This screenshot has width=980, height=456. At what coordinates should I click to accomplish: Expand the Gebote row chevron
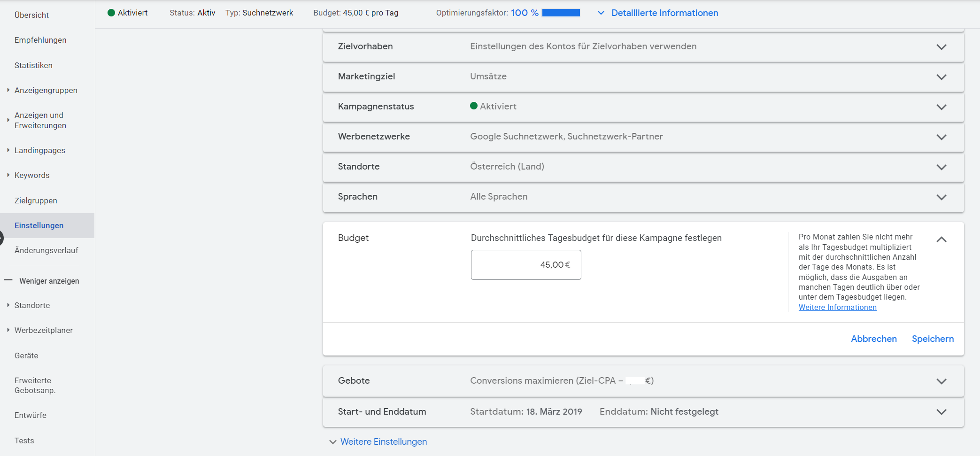point(941,381)
